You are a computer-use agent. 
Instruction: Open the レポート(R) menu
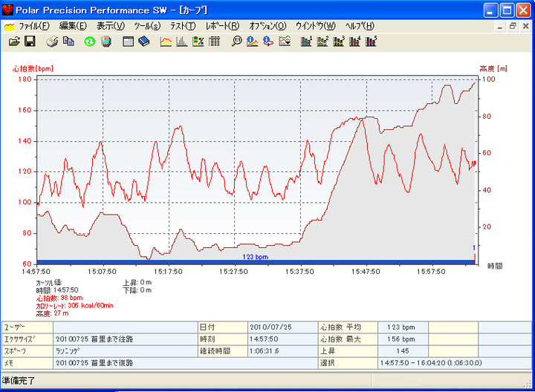click(222, 26)
